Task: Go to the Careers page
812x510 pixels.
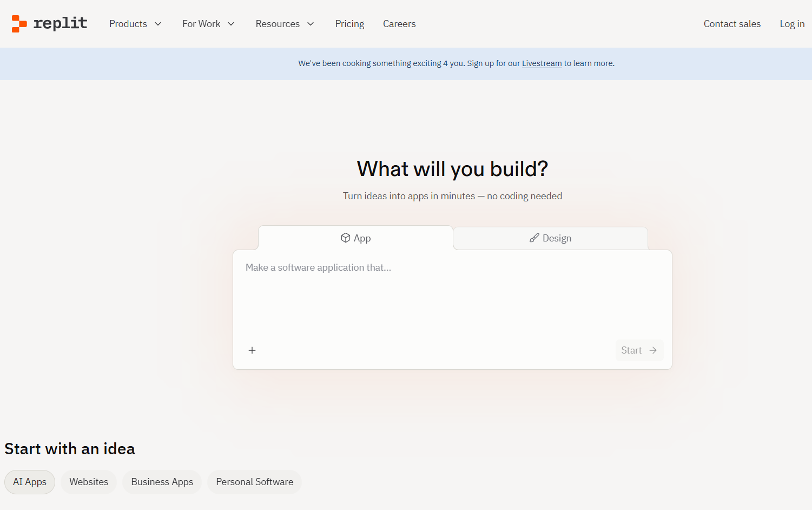Action: point(399,24)
